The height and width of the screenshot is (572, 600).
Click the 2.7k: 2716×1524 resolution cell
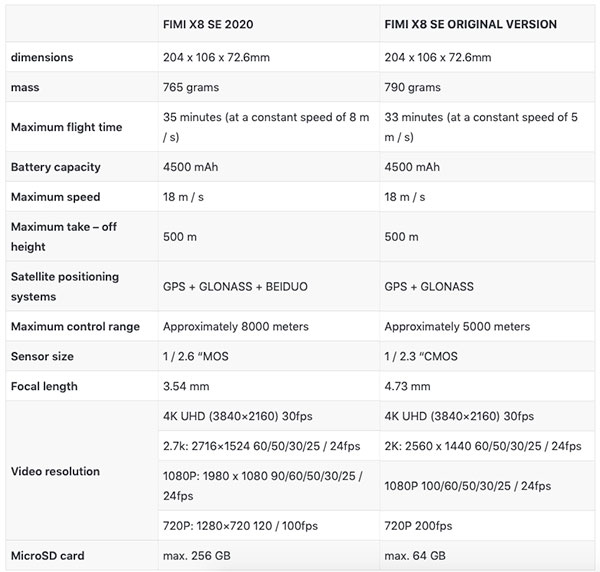(x=261, y=445)
